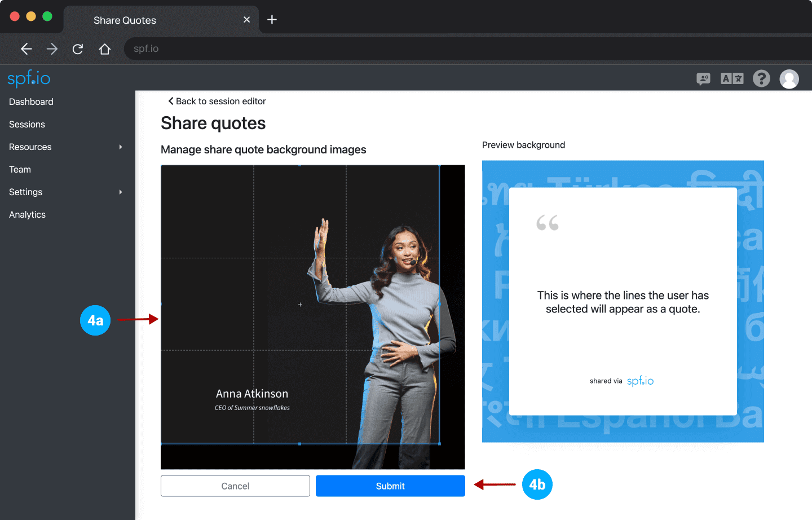This screenshot has width=812, height=520.
Task: Open the help question mark icon
Action: point(761,78)
